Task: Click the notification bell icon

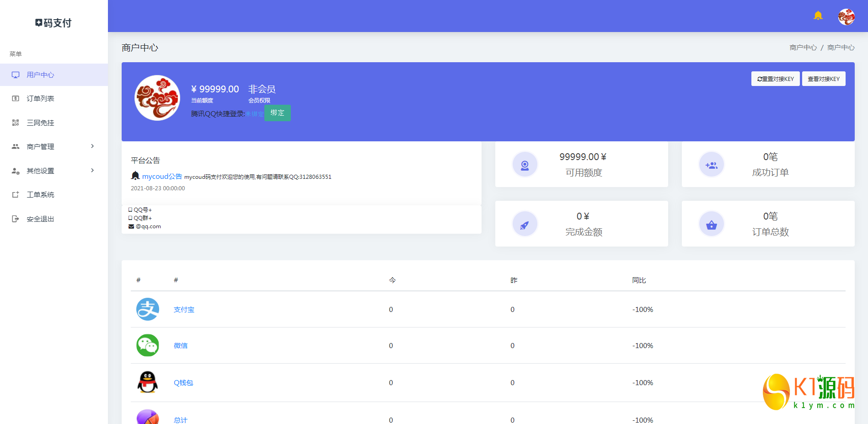Action: tap(818, 16)
